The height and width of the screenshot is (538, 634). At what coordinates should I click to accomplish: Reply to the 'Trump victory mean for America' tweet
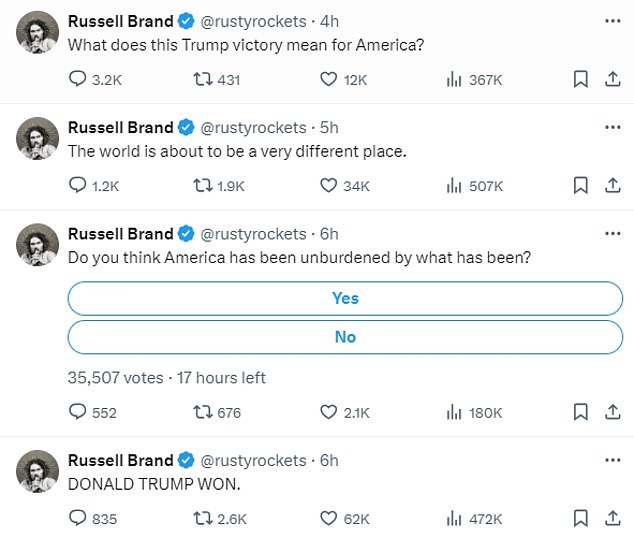[77, 80]
